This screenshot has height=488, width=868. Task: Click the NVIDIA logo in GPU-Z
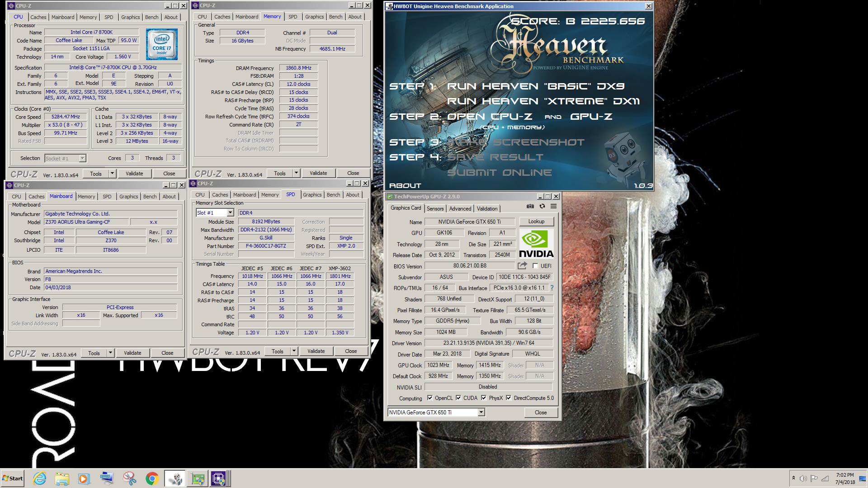[x=536, y=244]
